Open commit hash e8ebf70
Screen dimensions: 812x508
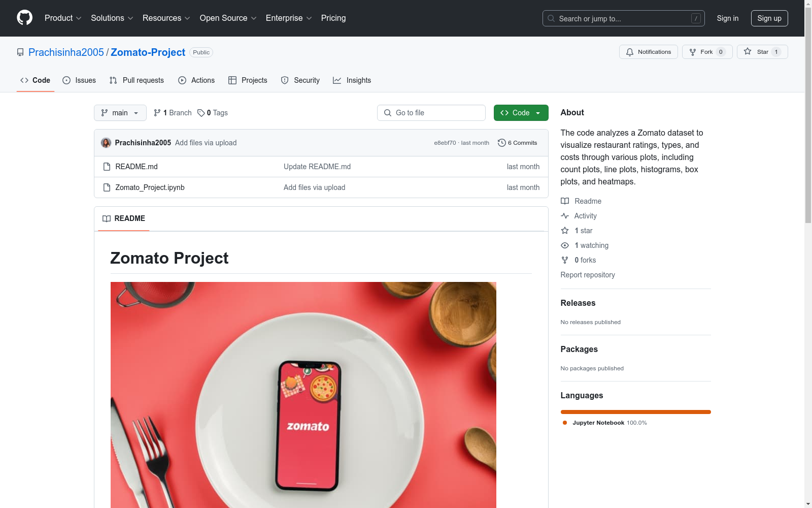click(x=445, y=143)
